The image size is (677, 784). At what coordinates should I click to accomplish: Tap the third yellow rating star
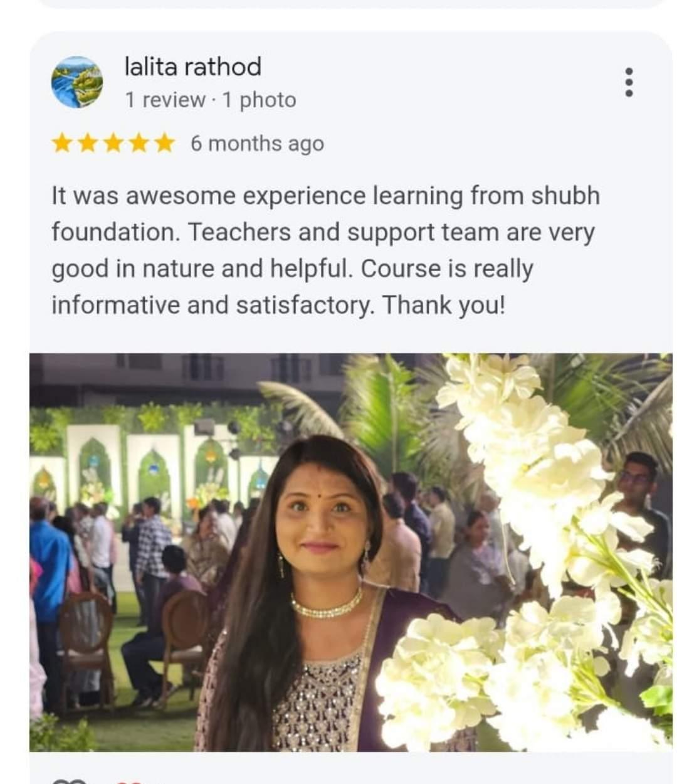[113, 144]
